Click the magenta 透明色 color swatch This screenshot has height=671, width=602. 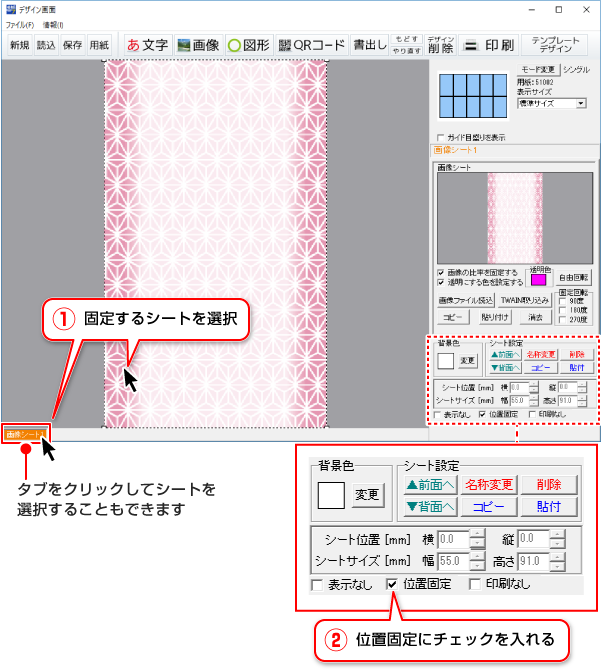(537, 278)
